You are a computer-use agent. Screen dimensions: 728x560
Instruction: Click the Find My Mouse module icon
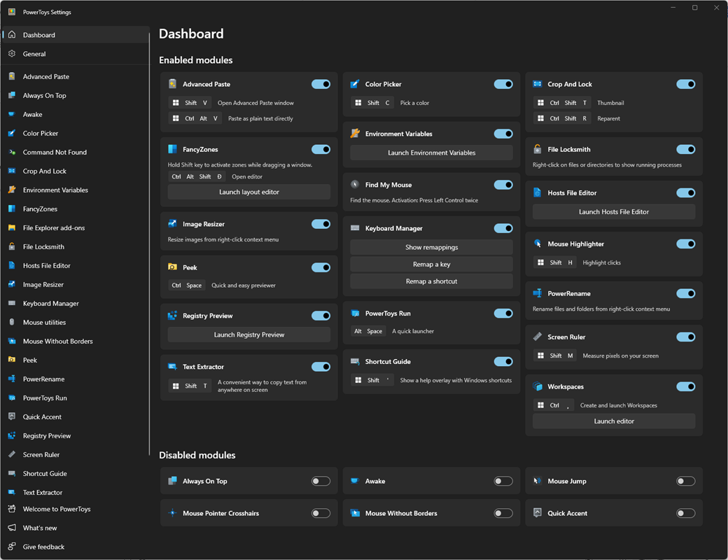[355, 184]
